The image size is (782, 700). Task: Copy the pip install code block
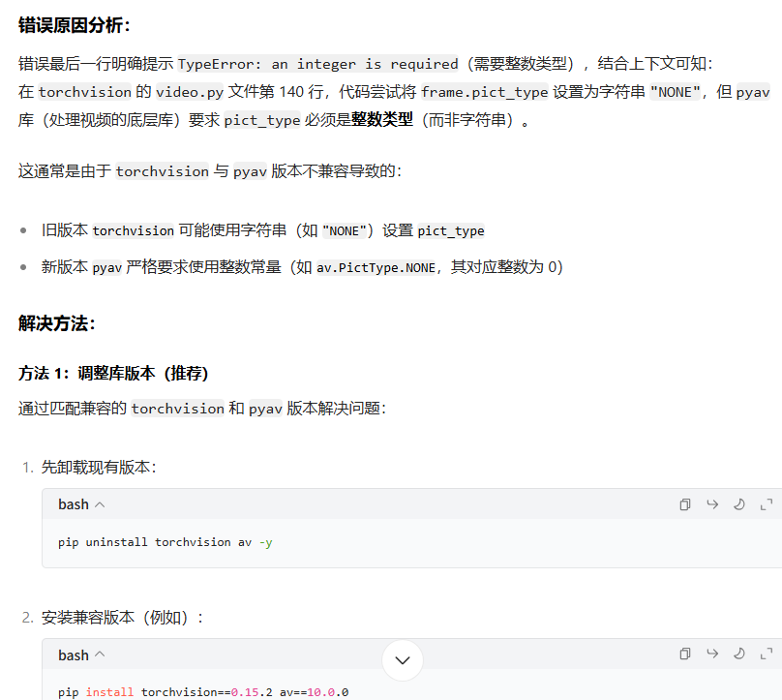(685, 654)
